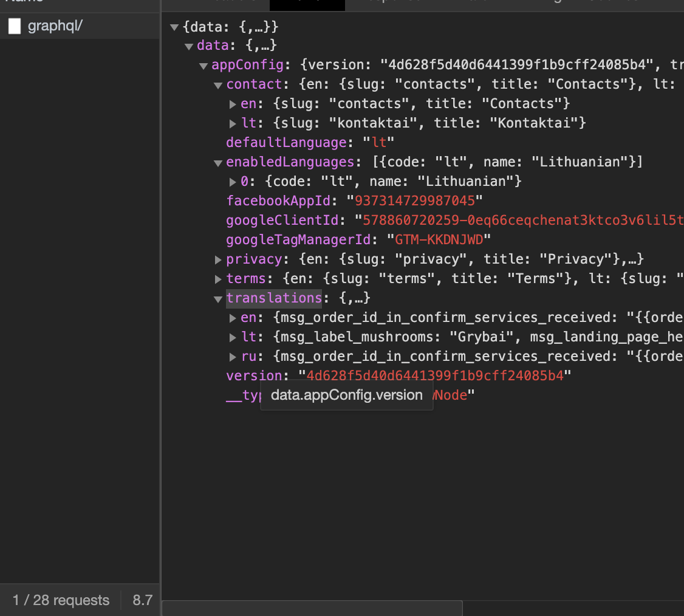Expand the terms object
This screenshot has height=616, width=684.
[218, 279]
